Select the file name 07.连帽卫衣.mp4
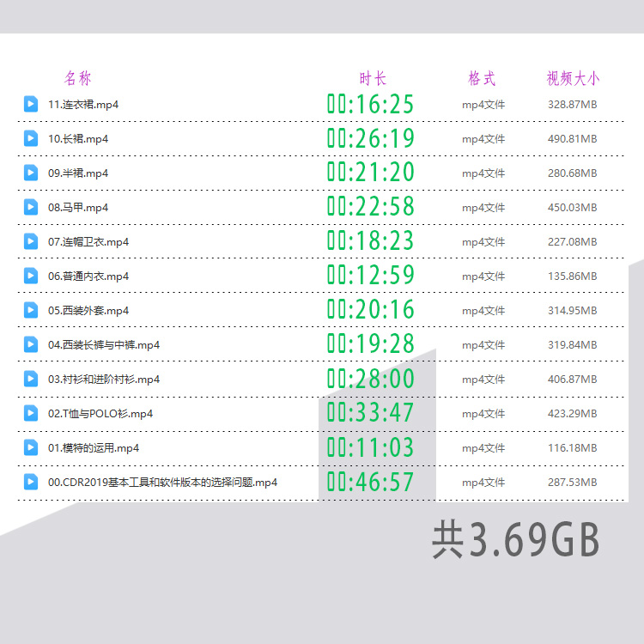Image resolution: width=644 pixels, height=644 pixels. pos(88,242)
